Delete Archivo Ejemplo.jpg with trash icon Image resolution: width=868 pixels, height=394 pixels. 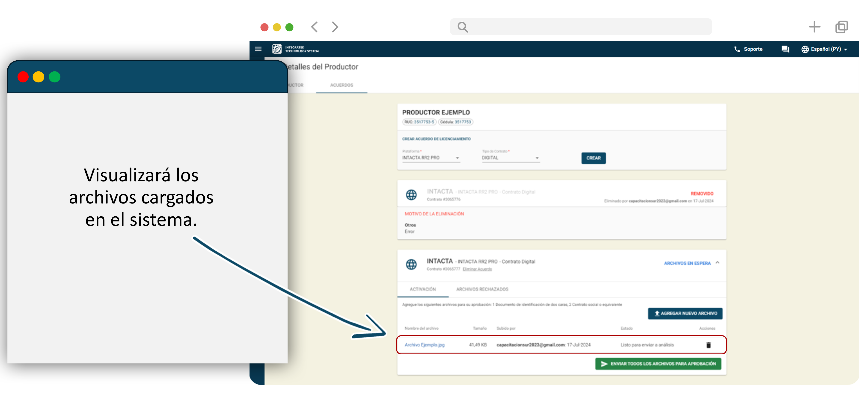(x=708, y=345)
